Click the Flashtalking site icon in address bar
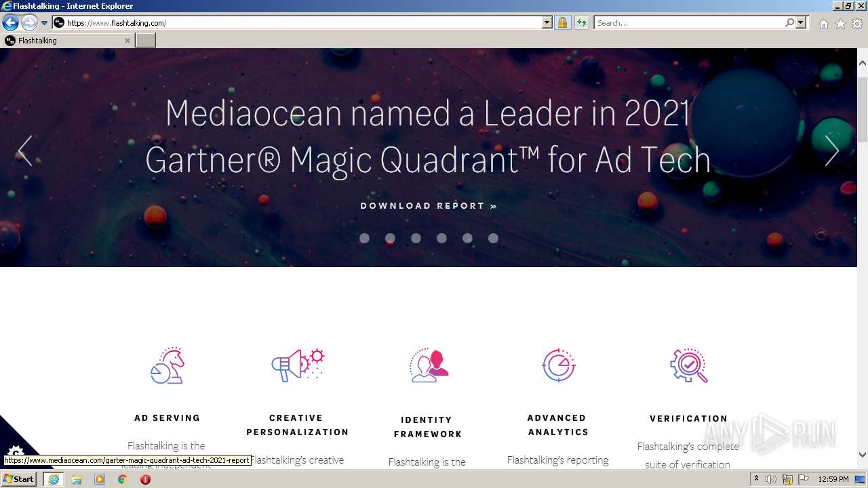 point(59,23)
